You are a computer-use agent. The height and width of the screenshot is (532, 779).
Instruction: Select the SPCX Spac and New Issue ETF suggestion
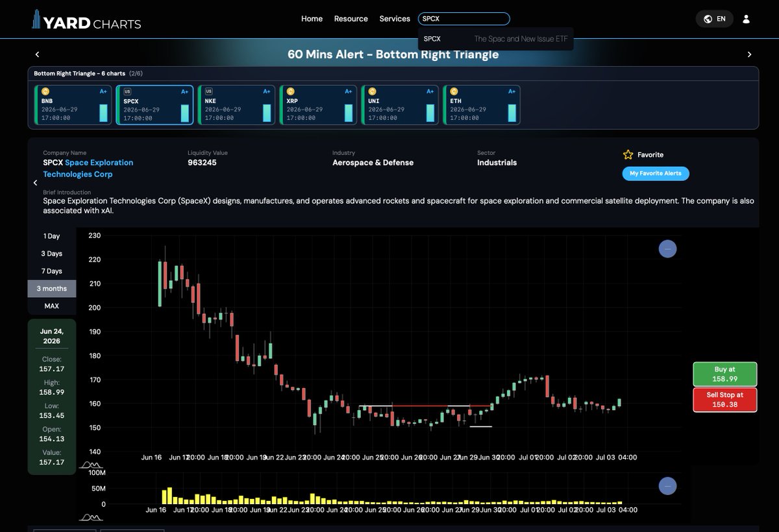point(496,39)
